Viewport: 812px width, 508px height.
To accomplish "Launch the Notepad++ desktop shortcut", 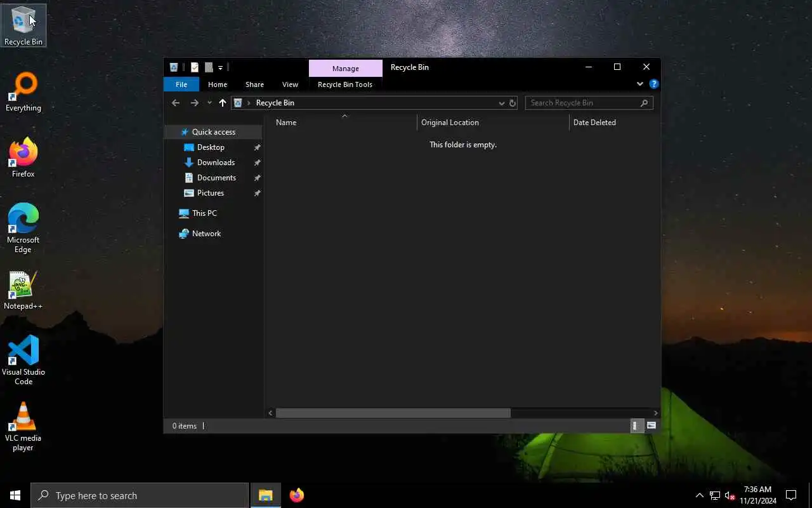I will [x=23, y=291].
